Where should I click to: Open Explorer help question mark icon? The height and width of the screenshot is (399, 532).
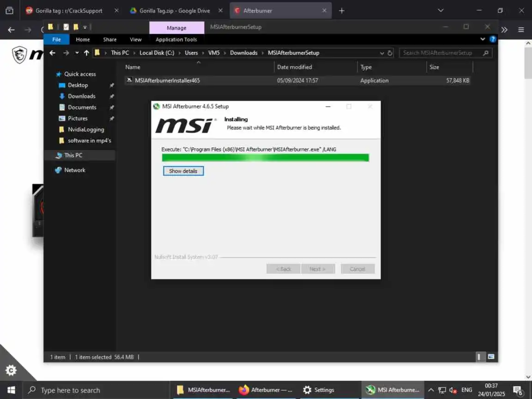[x=493, y=39]
